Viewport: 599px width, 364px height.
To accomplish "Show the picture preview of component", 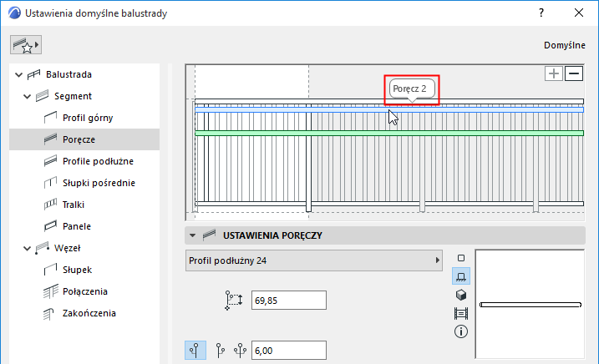I will [461, 314].
